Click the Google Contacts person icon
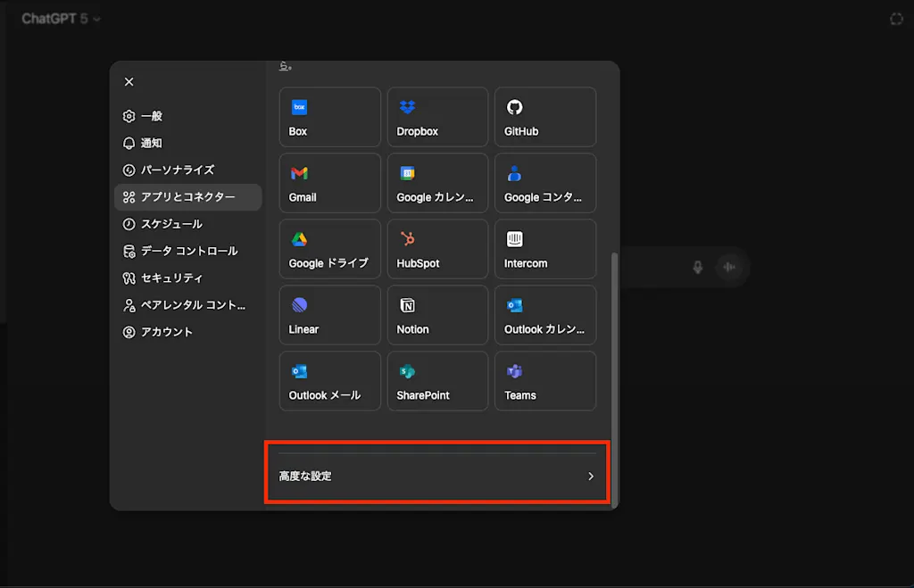 [x=514, y=173]
